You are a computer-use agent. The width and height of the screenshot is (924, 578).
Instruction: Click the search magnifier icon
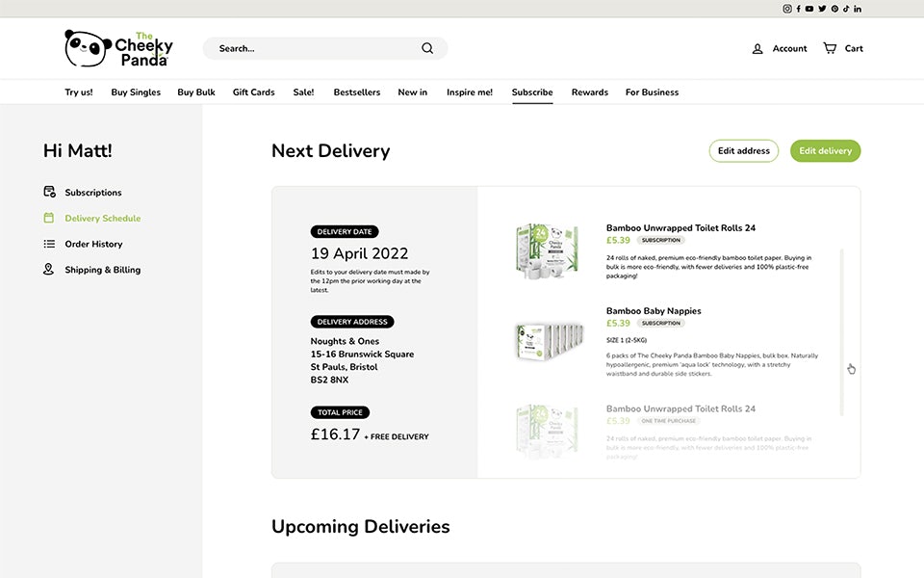coord(427,48)
